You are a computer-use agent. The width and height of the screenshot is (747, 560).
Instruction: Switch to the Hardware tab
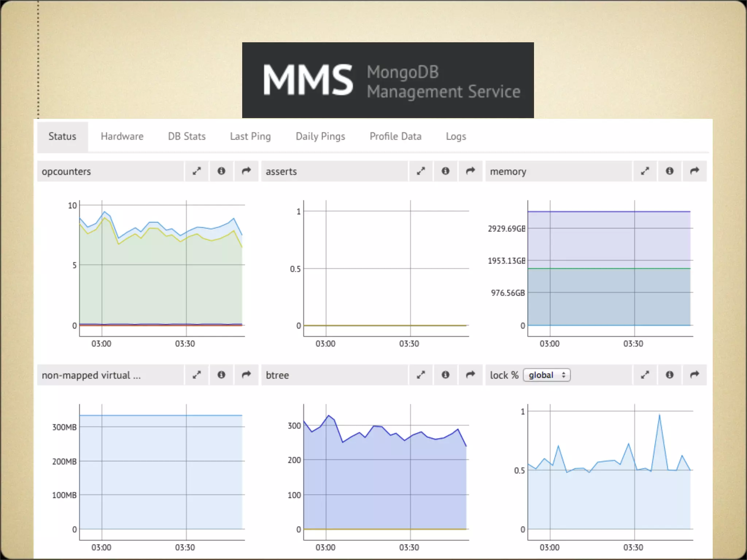click(122, 136)
